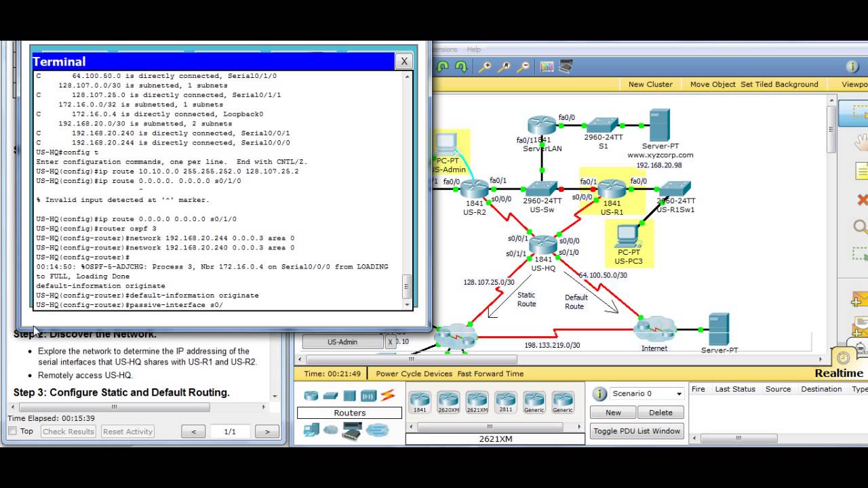Click Fast Forward Time
Screen dimensions: 868x488
click(x=490, y=373)
